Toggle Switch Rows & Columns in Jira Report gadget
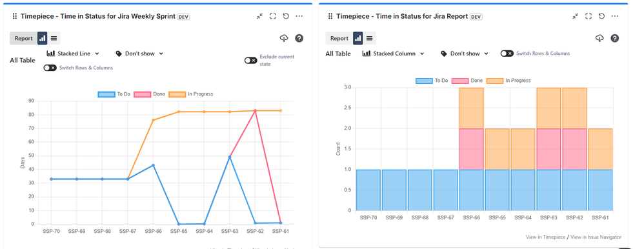This screenshot has height=249, width=644. coord(507,54)
